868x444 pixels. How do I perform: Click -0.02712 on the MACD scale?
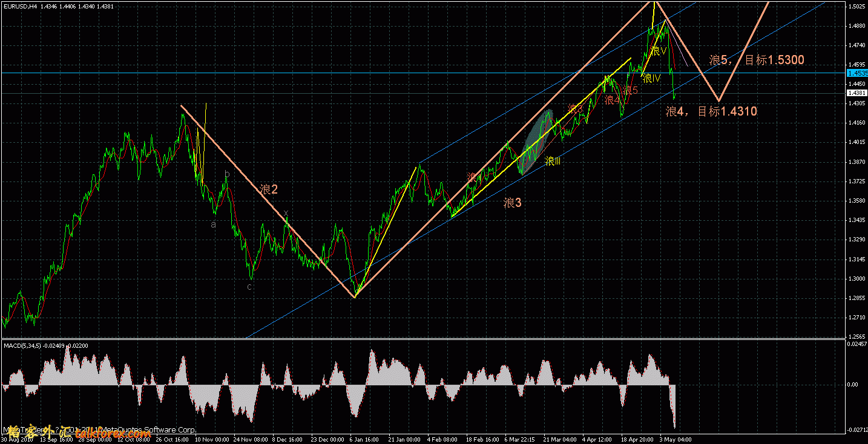click(856, 431)
